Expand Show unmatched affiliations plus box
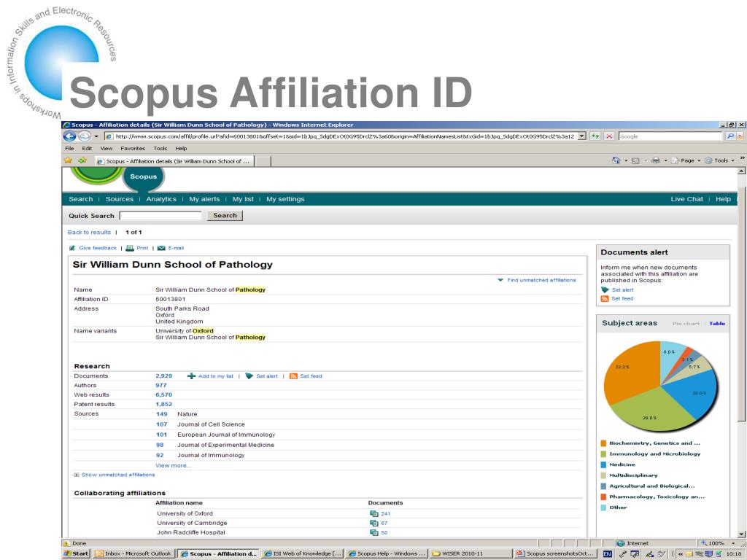This screenshot has width=747, height=560. click(76, 475)
